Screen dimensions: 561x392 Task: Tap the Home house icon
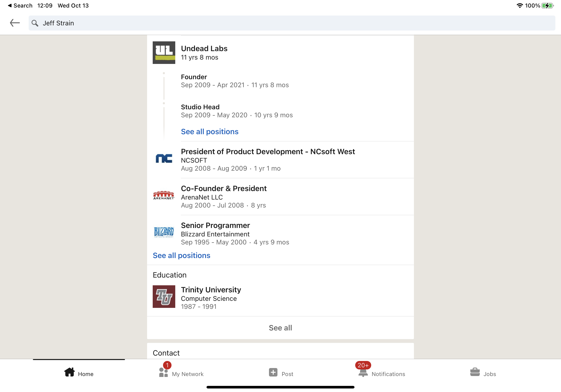(69, 372)
